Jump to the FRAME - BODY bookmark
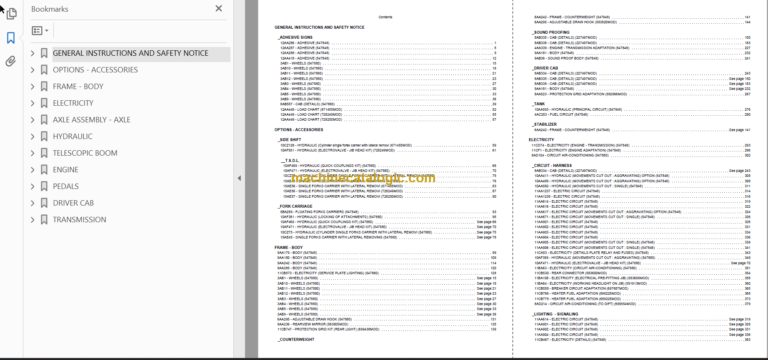The width and height of the screenshot is (768, 360). pyautogui.click(x=78, y=87)
